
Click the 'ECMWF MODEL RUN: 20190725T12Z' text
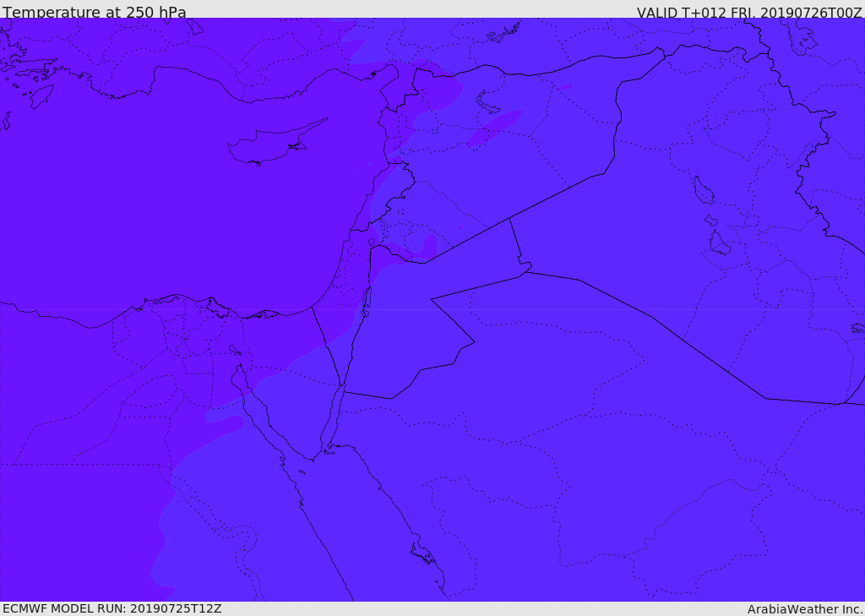click(112, 608)
